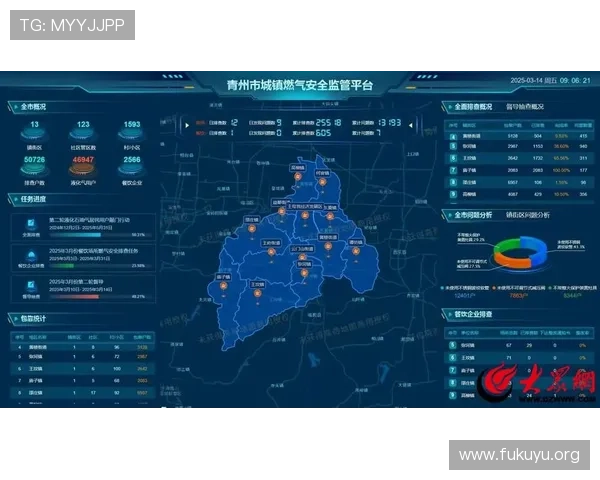Image resolution: width=600 pixels, height=480 pixels.
Task: Open the 谭坊镇 map marker
Action: (356, 251)
